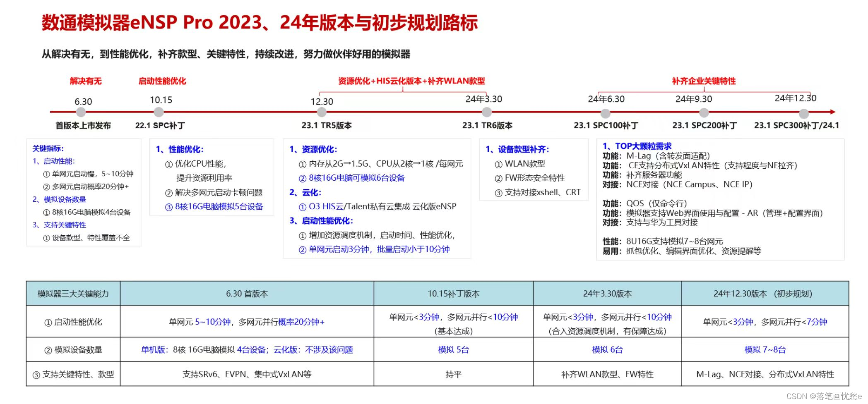Click table header 10.15补丁版本
Screen dimensions: 868x404
coord(454,294)
